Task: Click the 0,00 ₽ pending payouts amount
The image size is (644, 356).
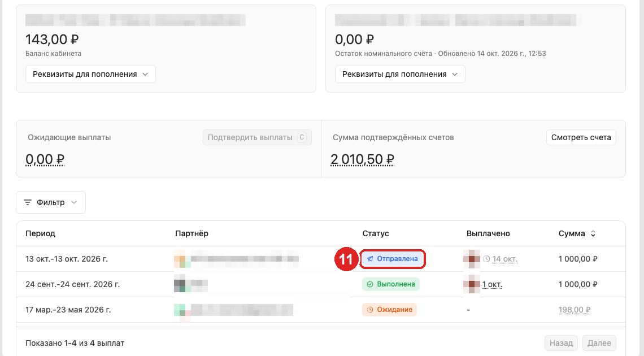Action: (x=45, y=159)
